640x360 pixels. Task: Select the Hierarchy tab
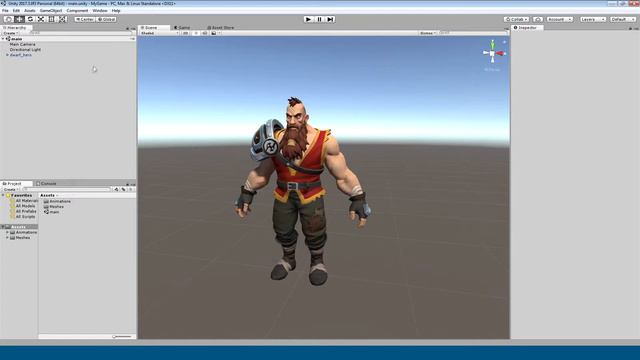[16, 28]
